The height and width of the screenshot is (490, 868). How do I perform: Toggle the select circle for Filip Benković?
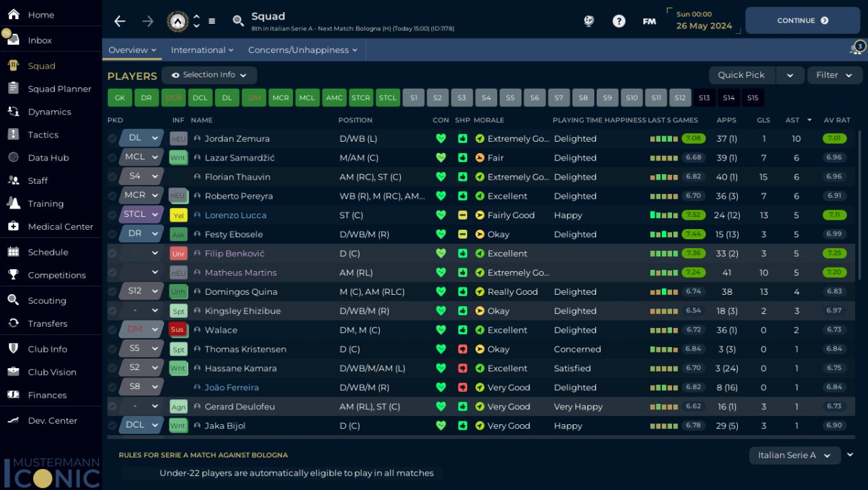(112, 253)
